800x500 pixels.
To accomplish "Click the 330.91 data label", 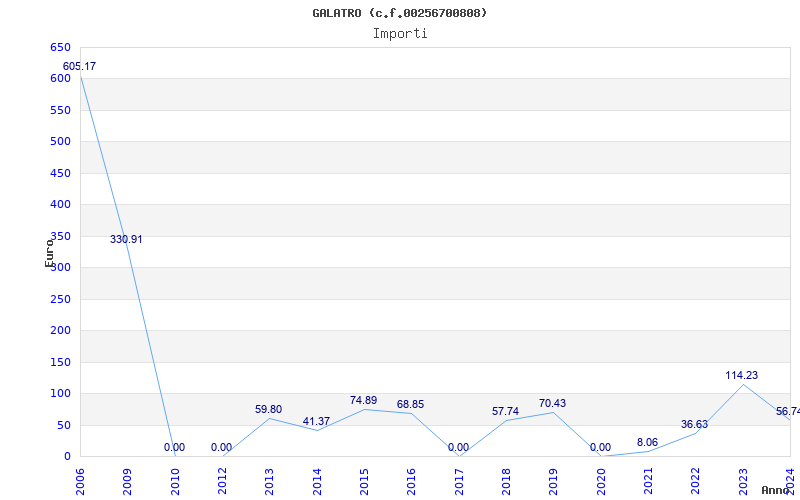I will pos(126,239).
